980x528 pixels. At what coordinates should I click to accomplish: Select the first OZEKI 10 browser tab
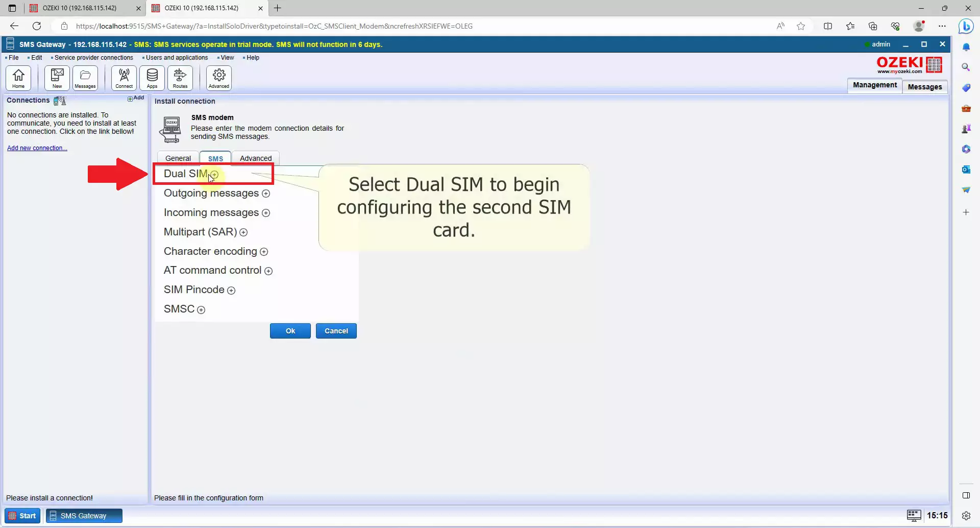coord(85,8)
